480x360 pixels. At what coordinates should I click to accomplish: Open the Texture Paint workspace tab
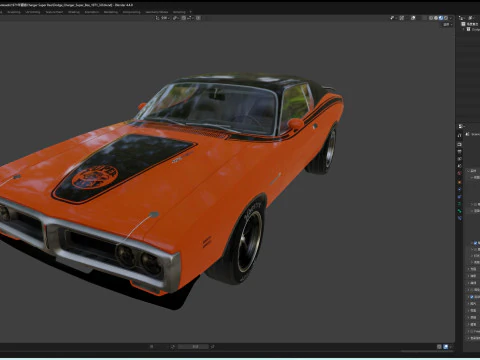click(x=54, y=12)
